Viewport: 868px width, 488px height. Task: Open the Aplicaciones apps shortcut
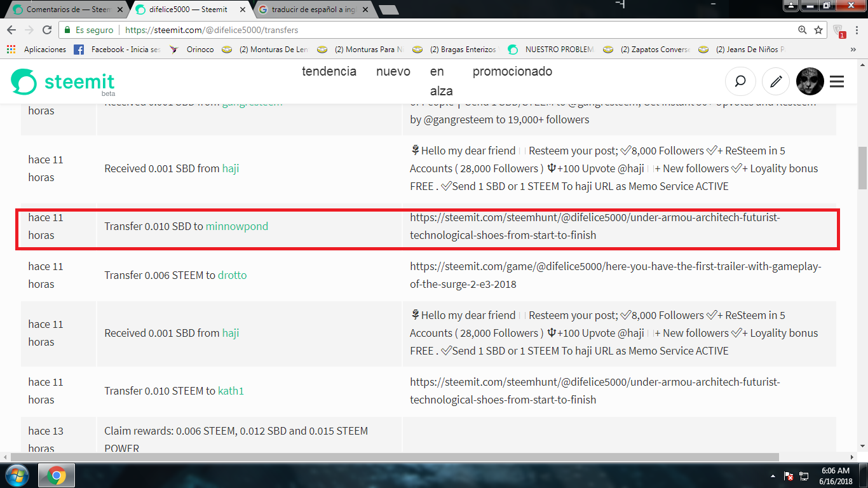tap(37, 50)
